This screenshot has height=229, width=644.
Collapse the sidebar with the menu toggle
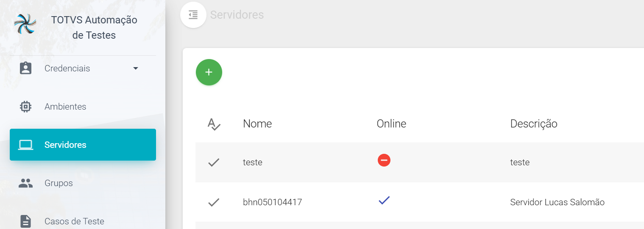[193, 15]
